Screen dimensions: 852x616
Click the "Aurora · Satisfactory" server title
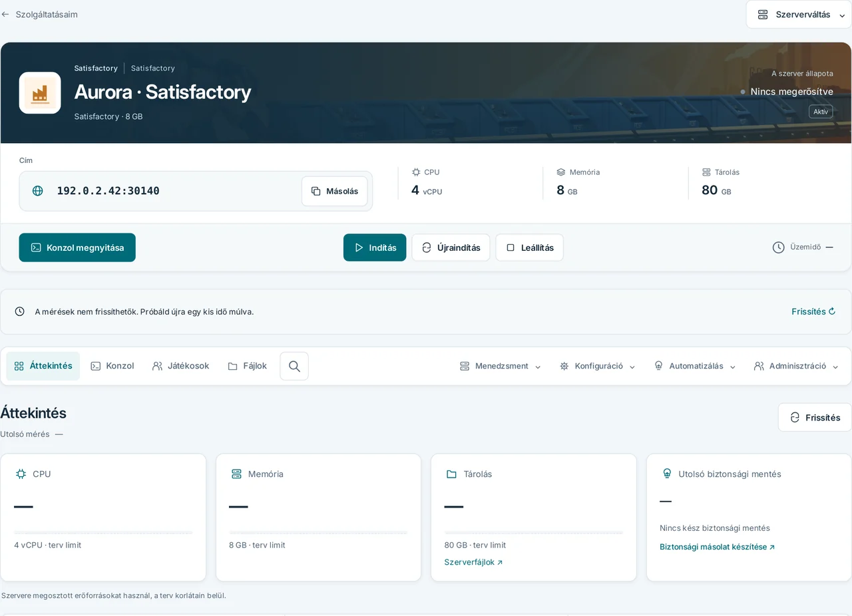[162, 92]
